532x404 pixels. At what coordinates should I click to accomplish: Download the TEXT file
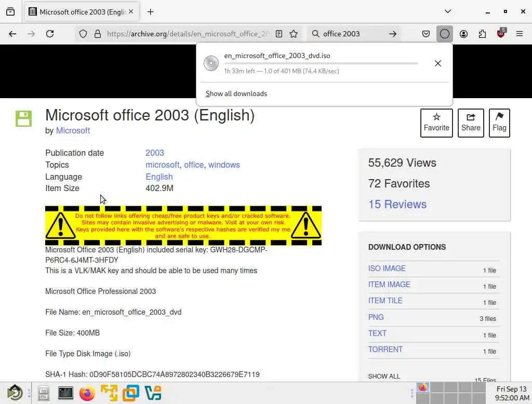377,333
